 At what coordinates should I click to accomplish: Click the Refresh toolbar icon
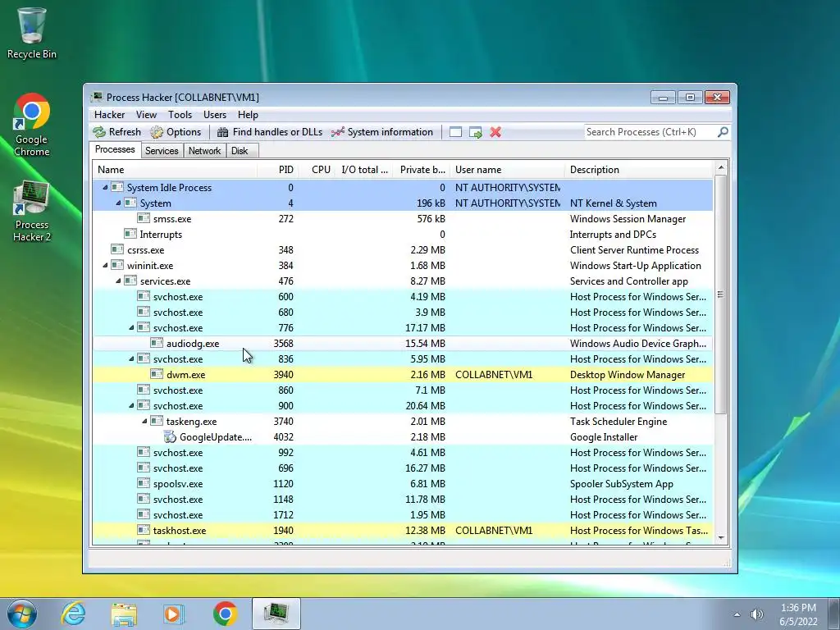pyautogui.click(x=99, y=132)
